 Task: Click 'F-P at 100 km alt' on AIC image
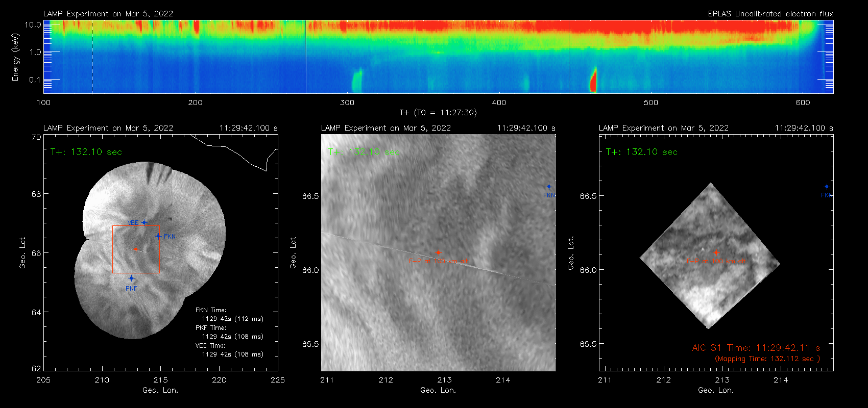tap(716, 261)
